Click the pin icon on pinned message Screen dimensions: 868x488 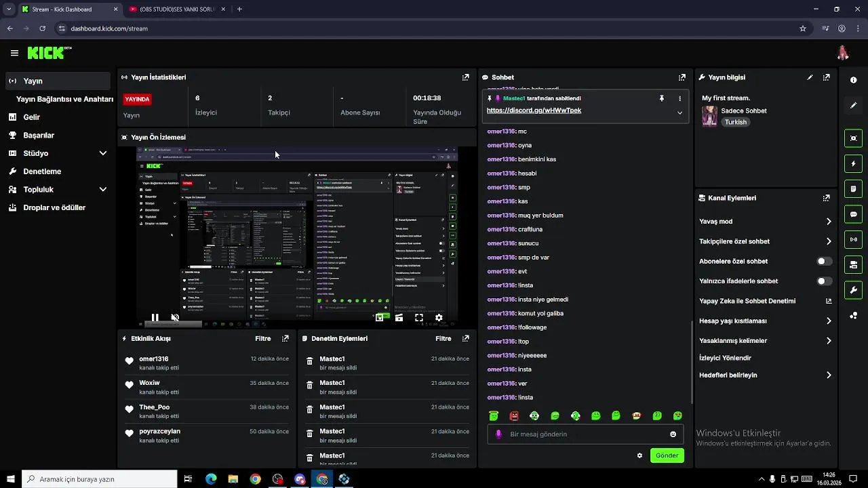[661, 98]
